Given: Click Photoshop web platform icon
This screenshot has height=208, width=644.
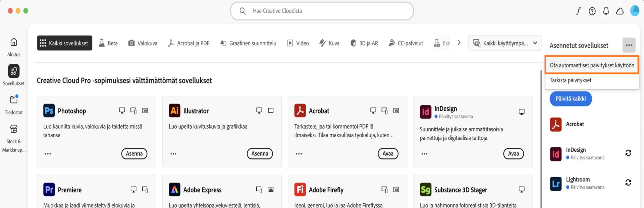Looking at the screenshot, I should 145,111.
